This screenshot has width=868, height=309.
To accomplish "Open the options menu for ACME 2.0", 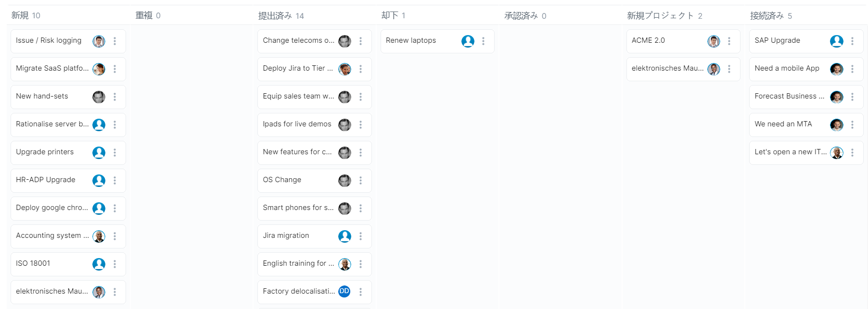I will point(729,41).
